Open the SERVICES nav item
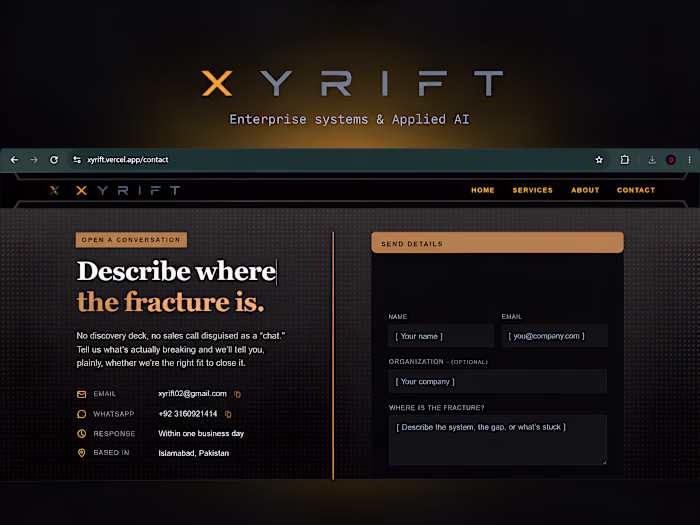 coord(533,190)
